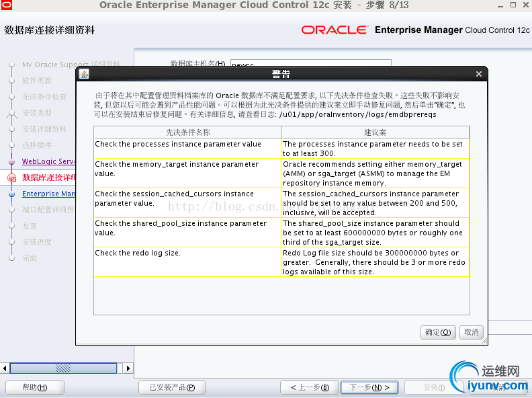Click recommendation 'Redo Log file size' text
This screenshot has width=532, height=398.
pos(375,262)
